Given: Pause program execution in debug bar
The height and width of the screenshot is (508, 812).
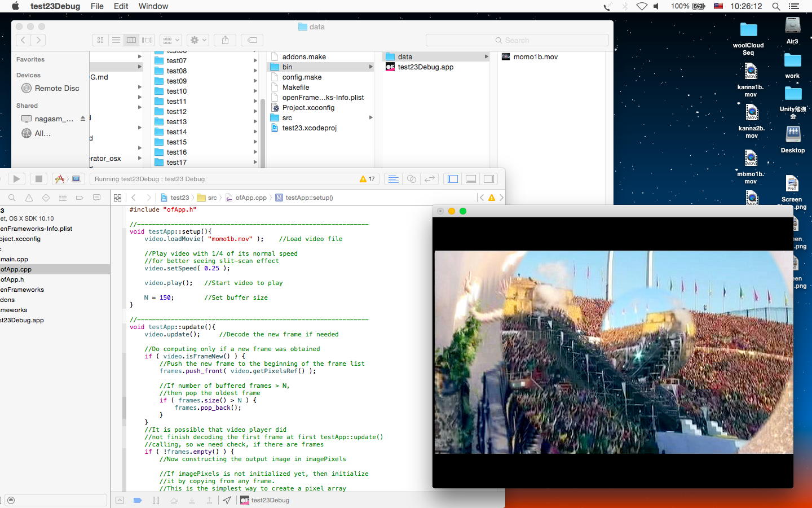Looking at the screenshot, I should point(156,500).
